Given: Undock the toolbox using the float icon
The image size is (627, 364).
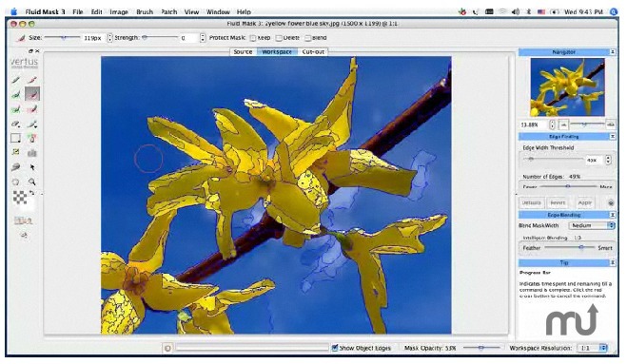Looking at the screenshot, I should tap(30, 51).
